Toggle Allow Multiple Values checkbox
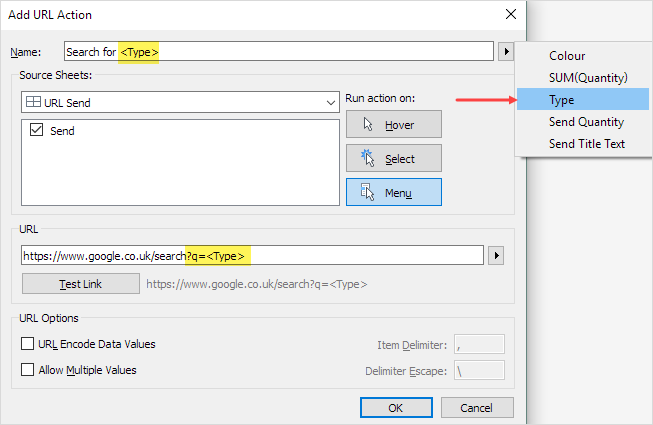 (27, 370)
